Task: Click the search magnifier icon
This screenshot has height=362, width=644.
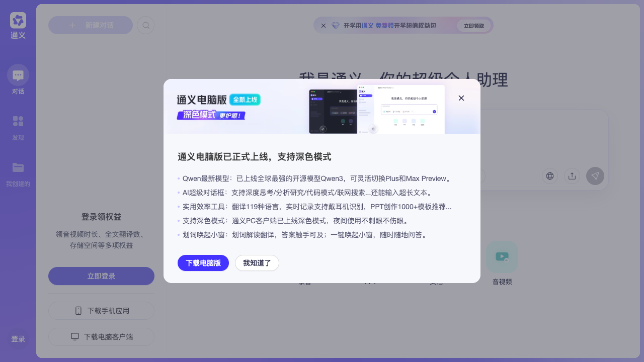Action: pyautogui.click(x=145, y=25)
